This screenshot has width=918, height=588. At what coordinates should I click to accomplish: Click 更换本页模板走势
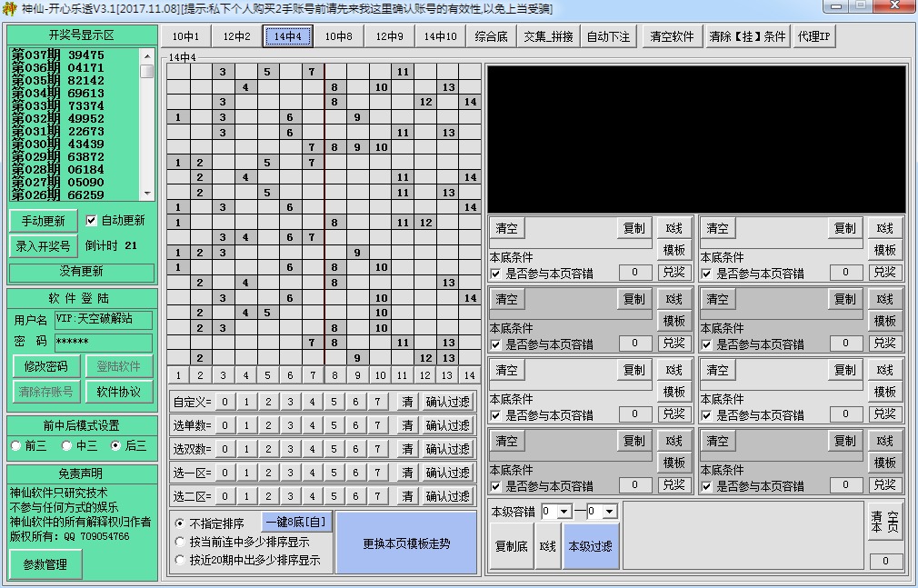pos(406,543)
